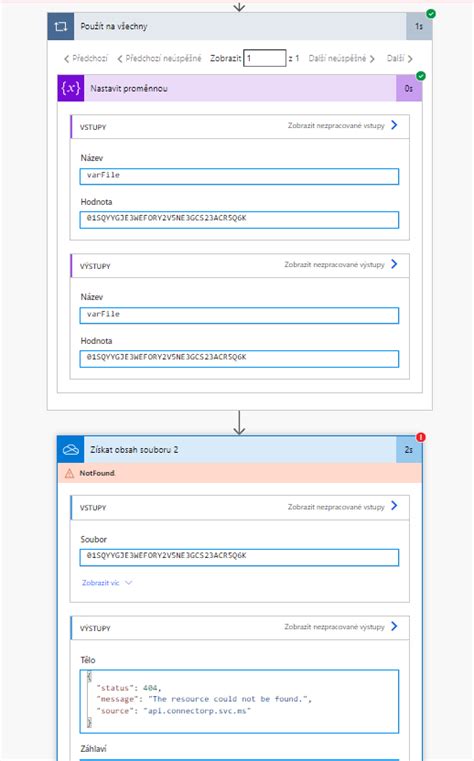Click the NotFound warning triangle icon
The height and width of the screenshot is (761, 474).
pyautogui.click(x=69, y=473)
